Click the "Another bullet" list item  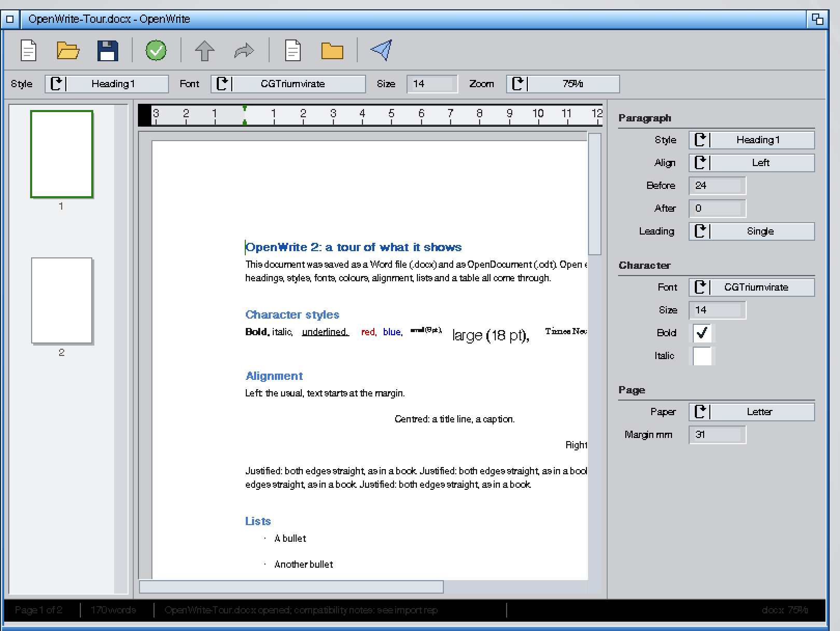click(304, 565)
